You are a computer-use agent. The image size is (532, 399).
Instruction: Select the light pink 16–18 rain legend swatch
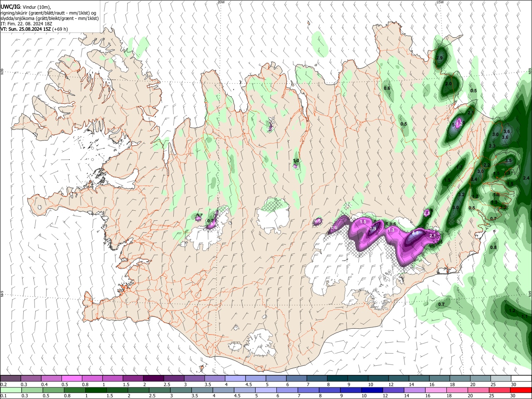pos(436,390)
